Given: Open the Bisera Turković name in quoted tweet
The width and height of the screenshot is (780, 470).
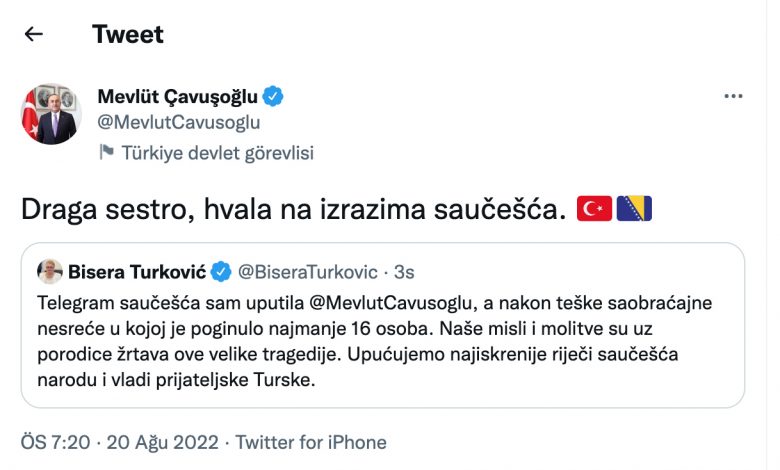Looking at the screenshot, I should coord(135,271).
